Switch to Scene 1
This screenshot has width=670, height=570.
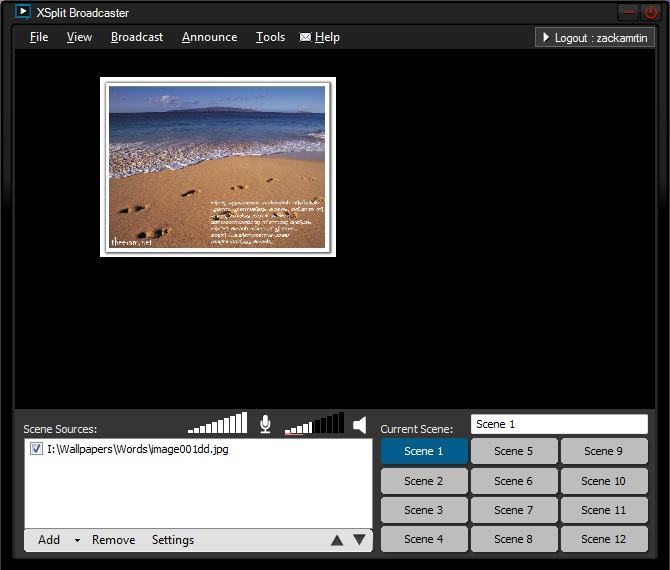[x=424, y=451]
